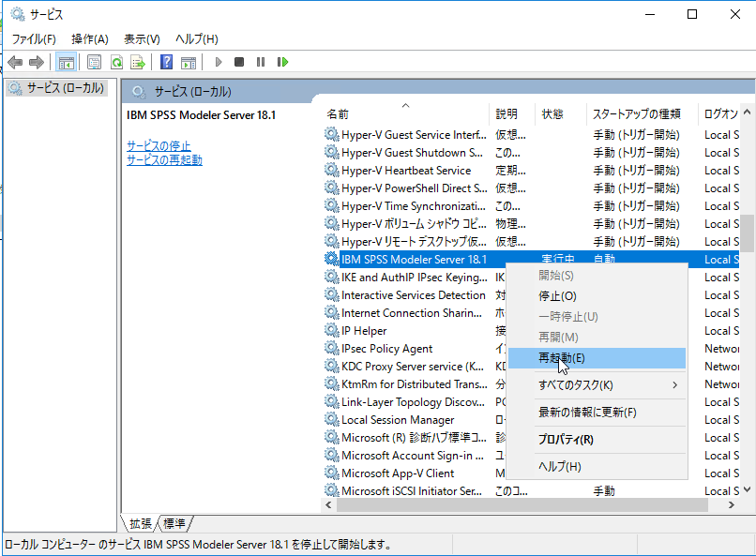This screenshot has height=556, width=756.
Task: Select Hyper-V ボリューム シャドウ コピー row
Action: coord(530,223)
